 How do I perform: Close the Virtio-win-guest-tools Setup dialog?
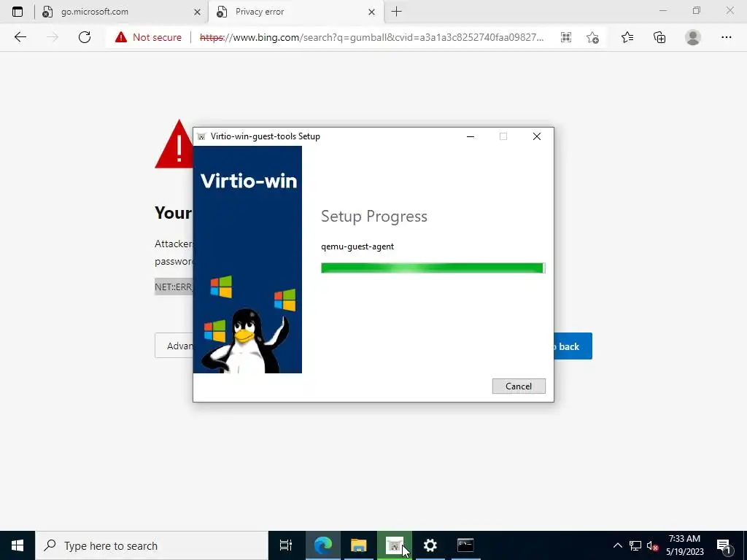coord(536,136)
